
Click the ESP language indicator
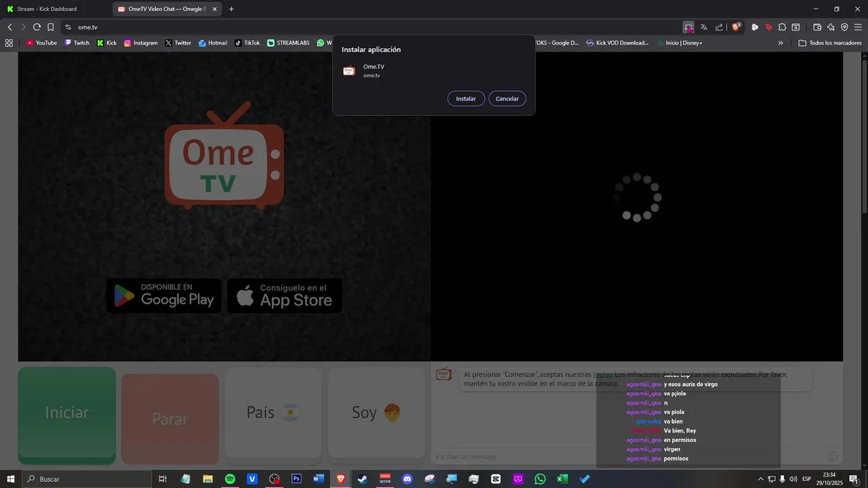click(807, 479)
